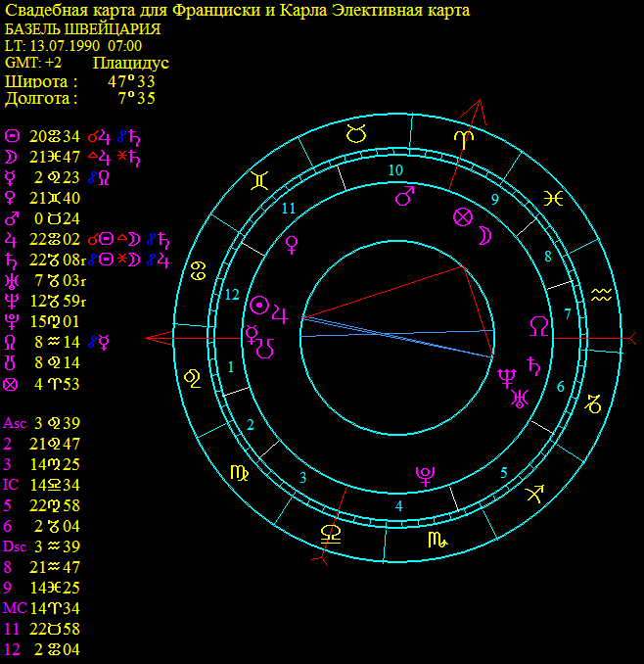Viewport: 644px width, 664px height.
Task: Click the Venus glyph inside house 11 of the wheel
Action: (292, 245)
